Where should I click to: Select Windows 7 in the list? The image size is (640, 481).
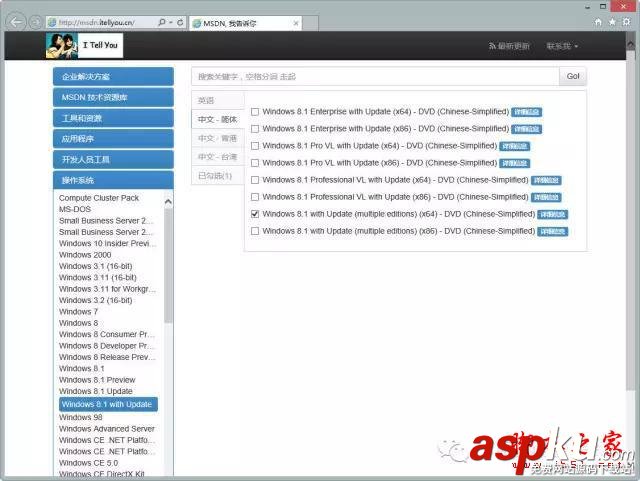coord(78,312)
